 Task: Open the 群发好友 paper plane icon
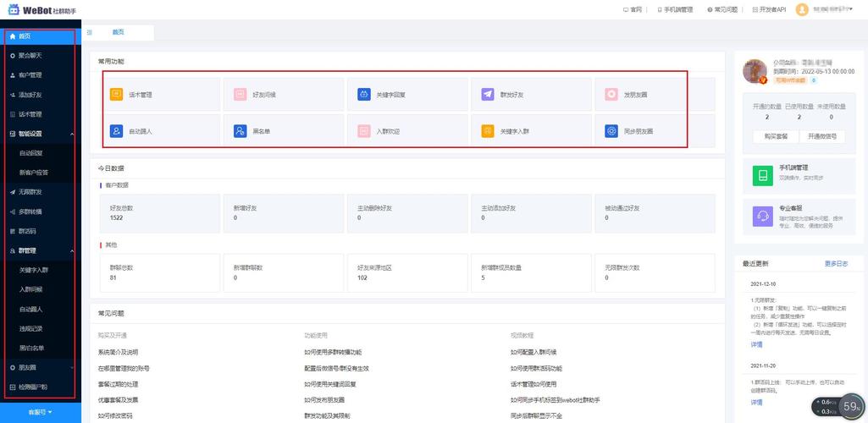(488, 95)
